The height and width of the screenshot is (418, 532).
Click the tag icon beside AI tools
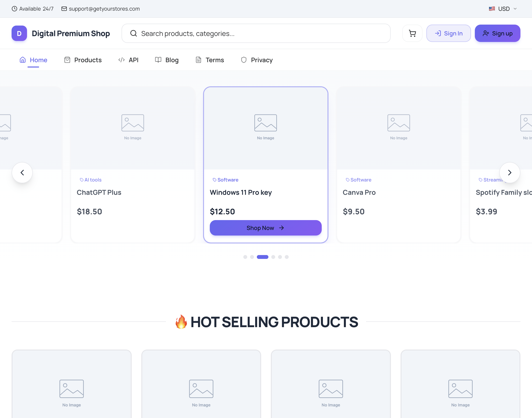click(82, 180)
